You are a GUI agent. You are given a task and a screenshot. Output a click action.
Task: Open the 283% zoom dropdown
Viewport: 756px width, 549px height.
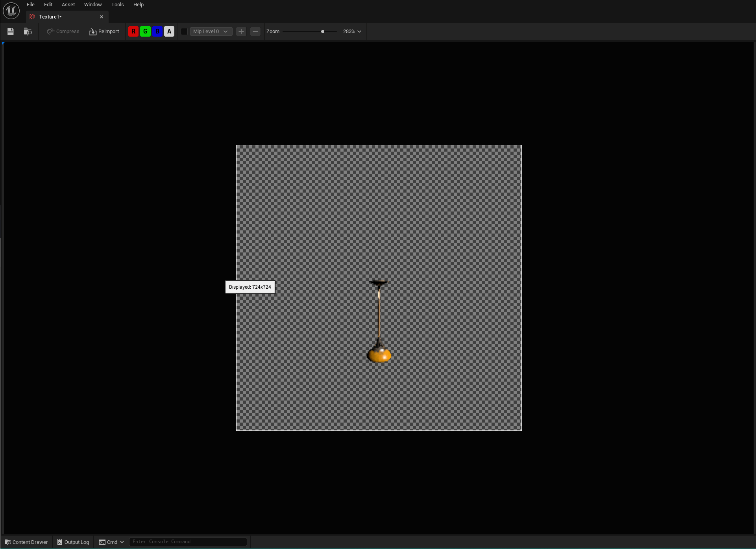[352, 32]
